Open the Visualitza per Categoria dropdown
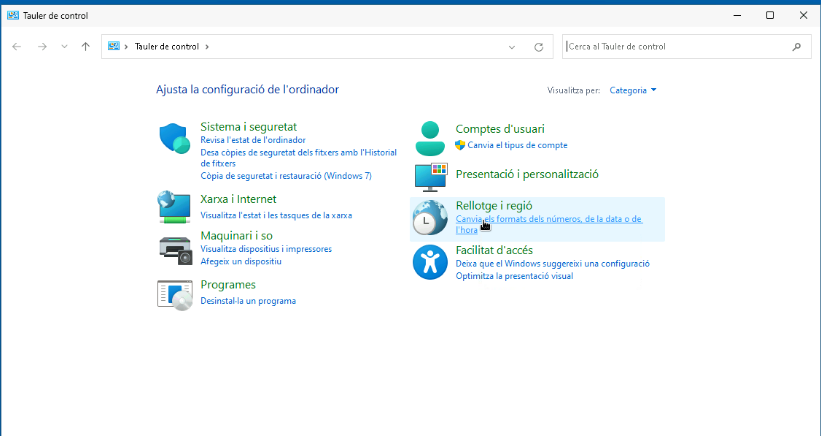 pos(633,90)
